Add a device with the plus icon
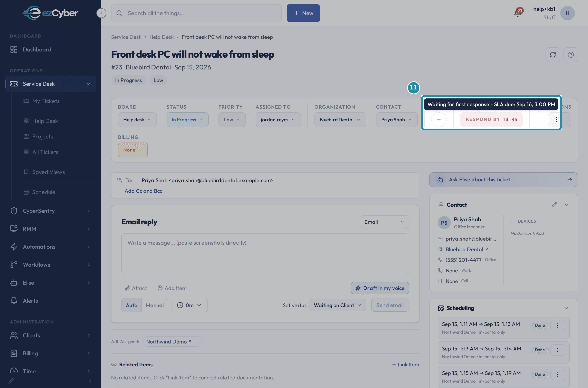The image size is (588, 388). tap(564, 221)
